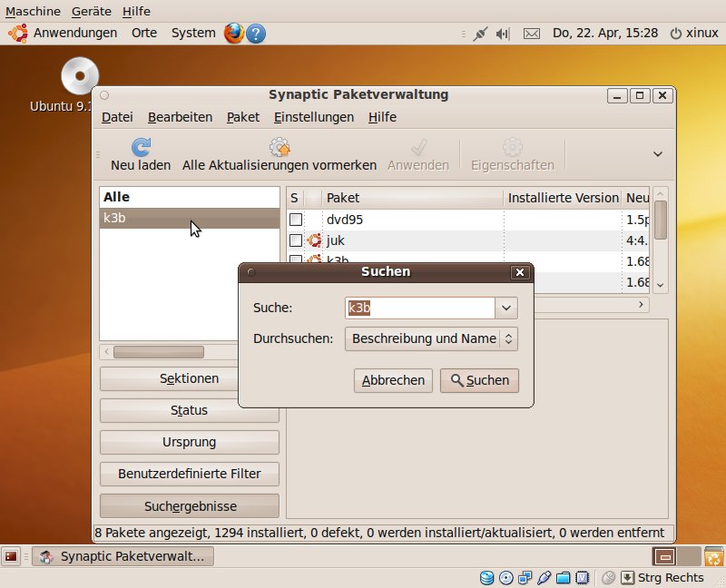Open Firefox from the top panel
726x588 pixels.
coord(234,34)
